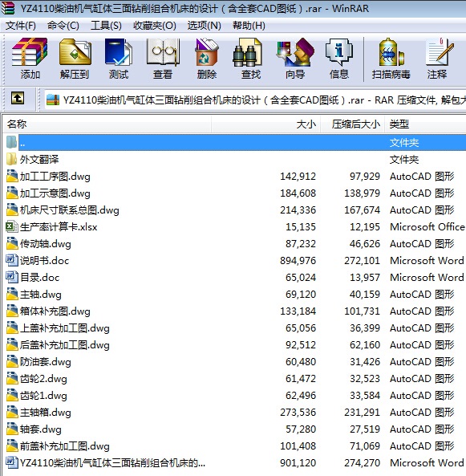The image size is (466, 476).
Task: Click the DWG icon of 传动轴.dwg
Action: click(12, 243)
